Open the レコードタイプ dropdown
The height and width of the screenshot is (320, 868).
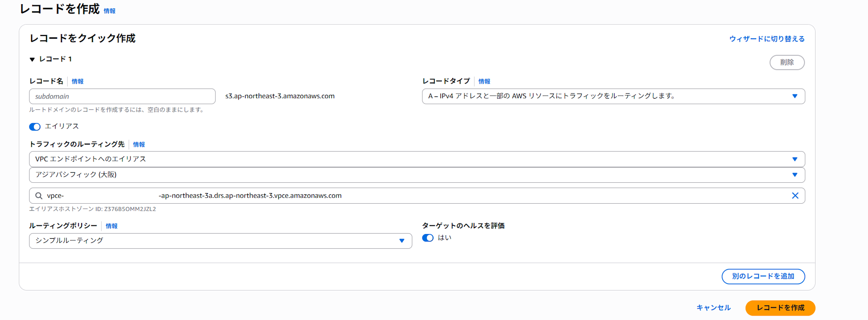[x=613, y=96]
